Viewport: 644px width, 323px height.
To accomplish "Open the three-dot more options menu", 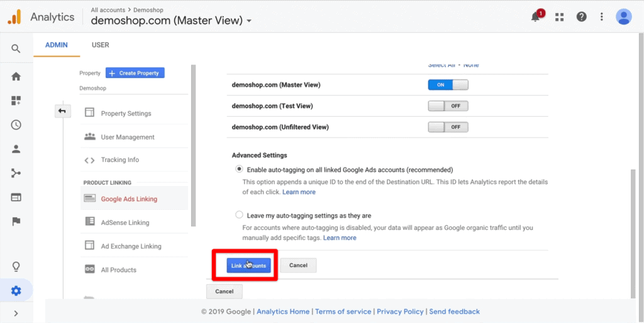I will click(602, 17).
